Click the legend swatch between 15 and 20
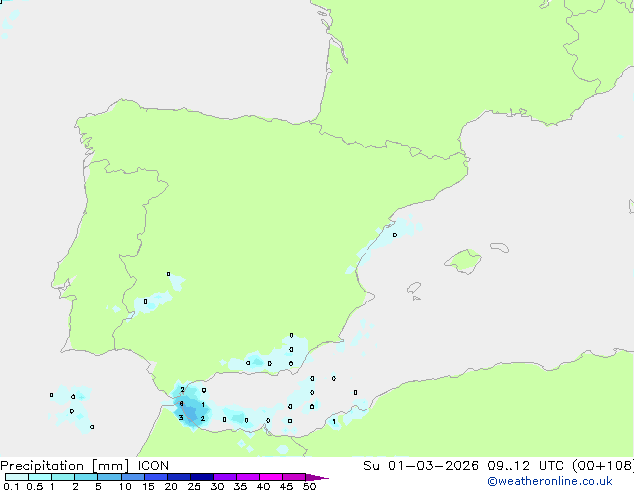Image resolution: width=634 pixels, height=490 pixels. 156,477
